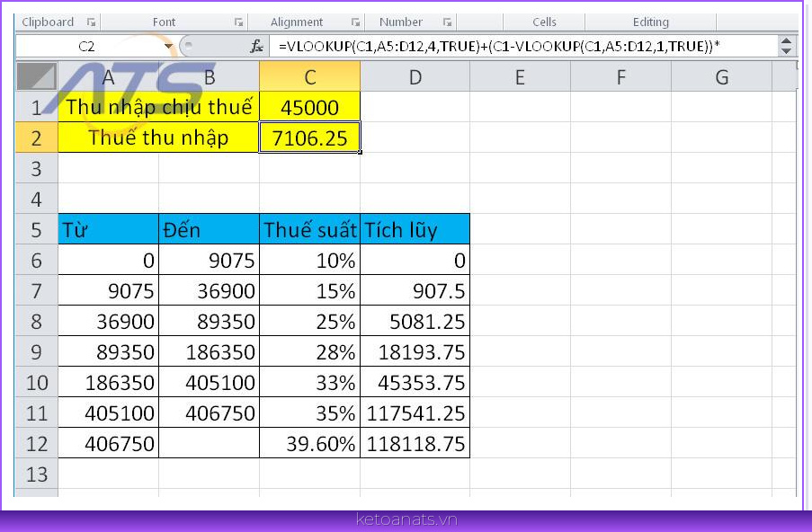
Task: Click cell B8 containing 89350
Action: (210, 321)
